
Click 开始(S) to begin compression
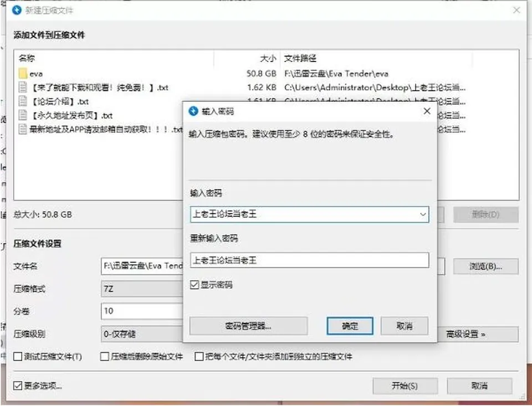[405, 386]
